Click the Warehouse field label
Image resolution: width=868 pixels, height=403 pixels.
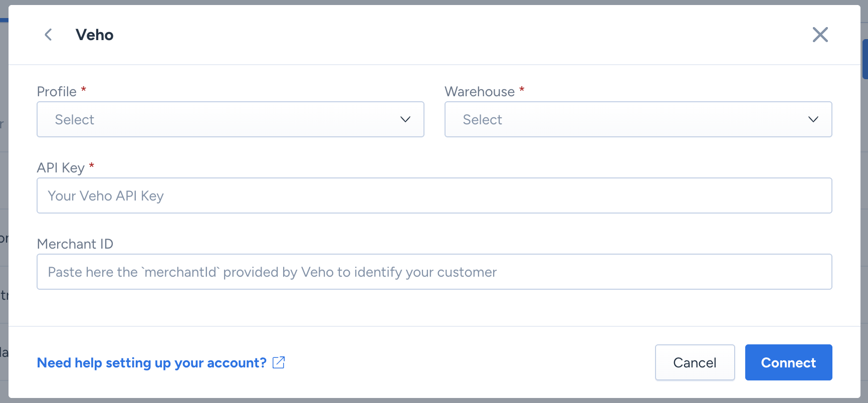[480, 92]
